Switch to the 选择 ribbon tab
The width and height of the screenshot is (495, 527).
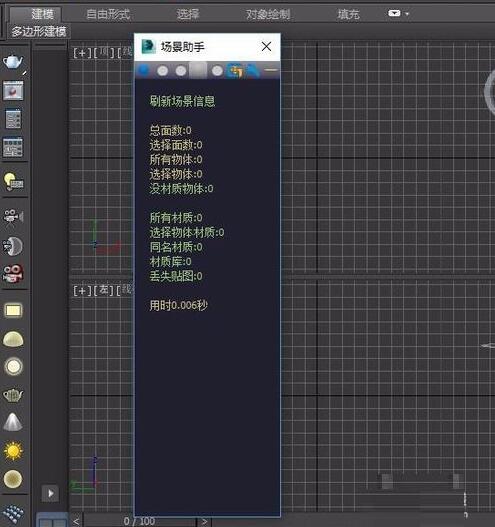[x=188, y=14]
